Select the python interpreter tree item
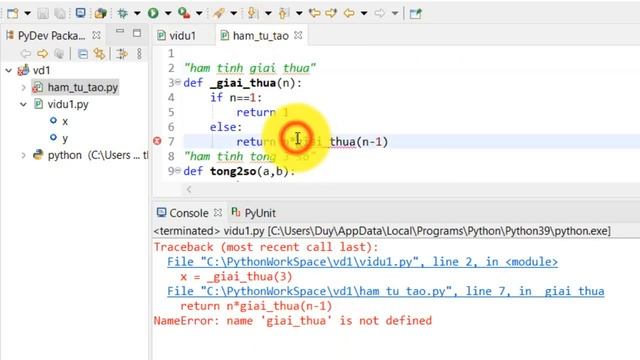This screenshot has width=640, height=360. [x=90, y=155]
